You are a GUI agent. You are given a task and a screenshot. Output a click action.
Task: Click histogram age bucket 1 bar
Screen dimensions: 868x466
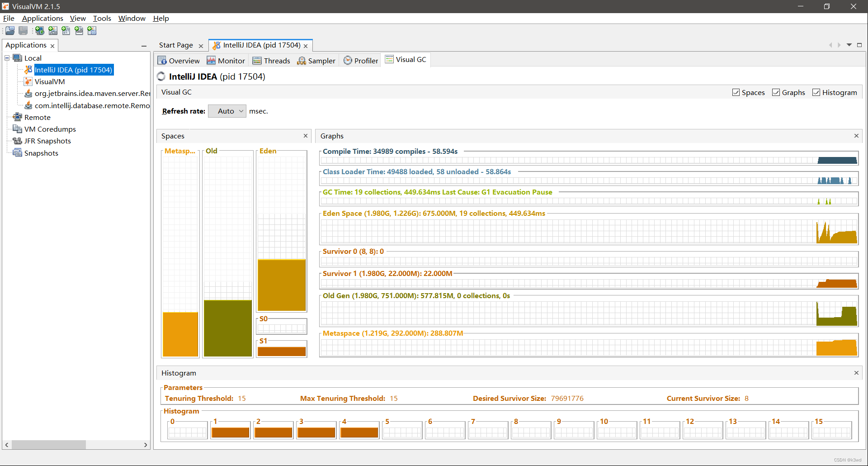[230, 433]
